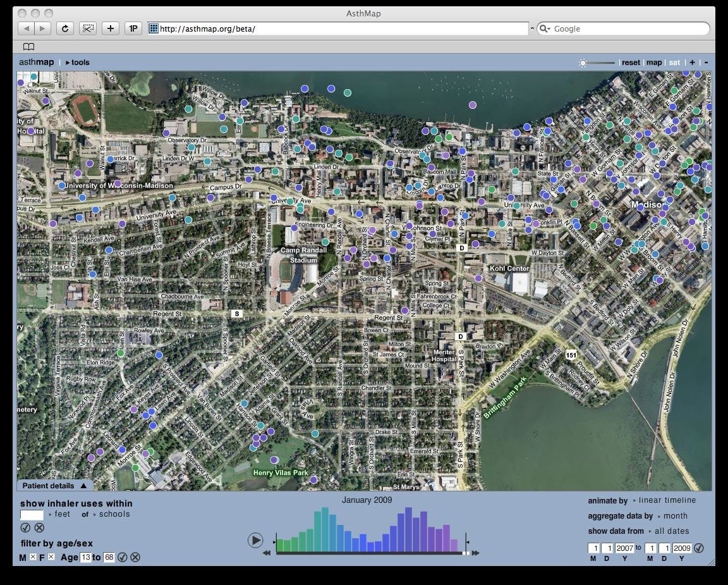Click the end month field

click(x=650, y=548)
